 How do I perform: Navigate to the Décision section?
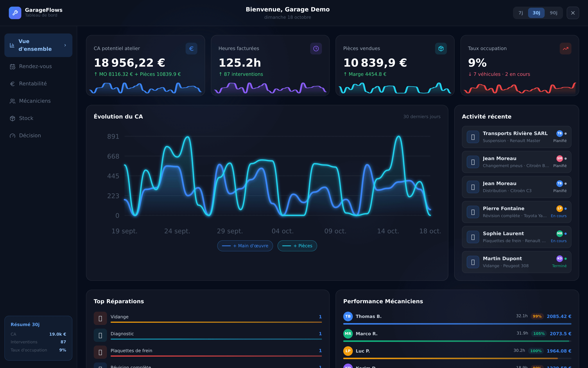pos(38,136)
